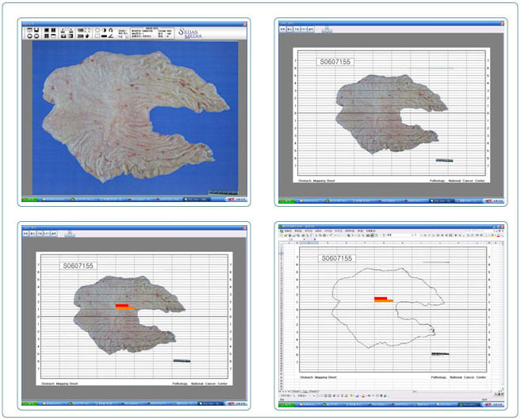The image size is (521, 420).
Task: Click the orange marked cells in bottom-left mapping window
Action: (125, 308)
